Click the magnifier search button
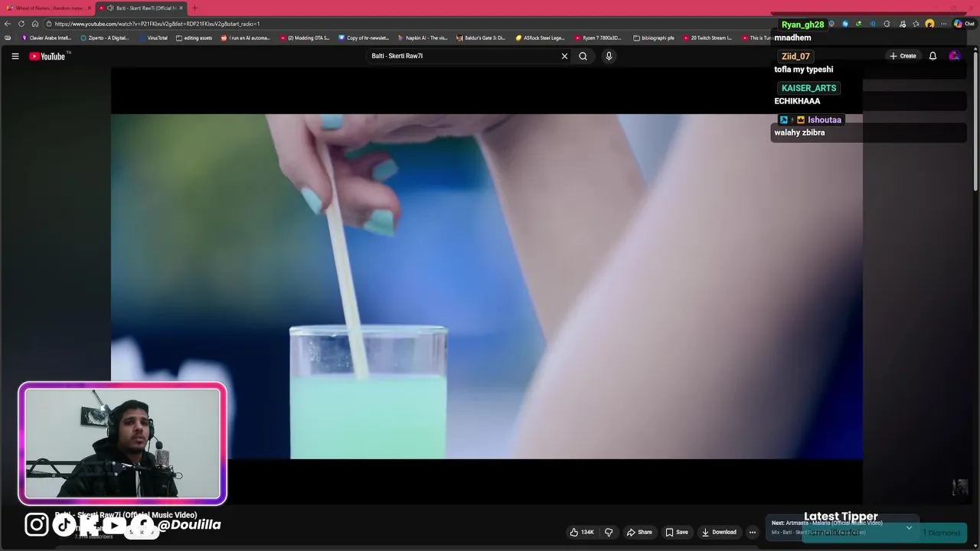Viewport: 980px width, 551px height. coord(583,56)
